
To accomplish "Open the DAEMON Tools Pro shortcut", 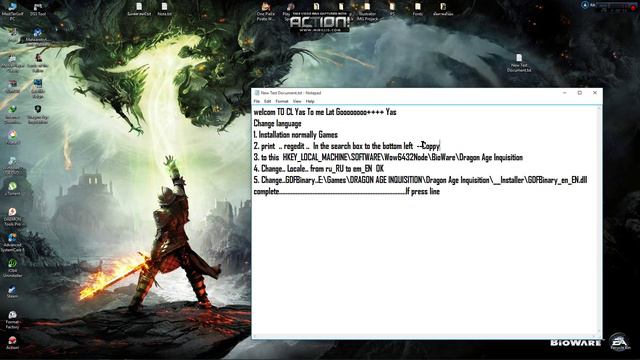I will (12, 216).
